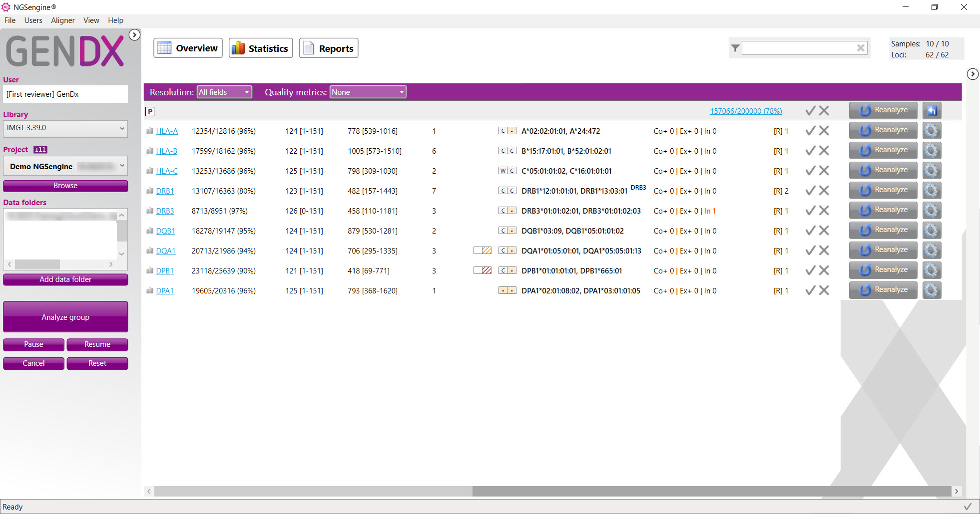Click the Pause button
The height and width of the screenshot is (514, 980).
click(x=33, y=344)
